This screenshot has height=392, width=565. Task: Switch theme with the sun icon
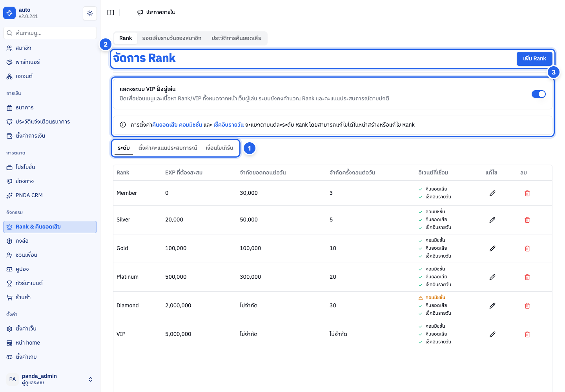click(x=90, y=13)
